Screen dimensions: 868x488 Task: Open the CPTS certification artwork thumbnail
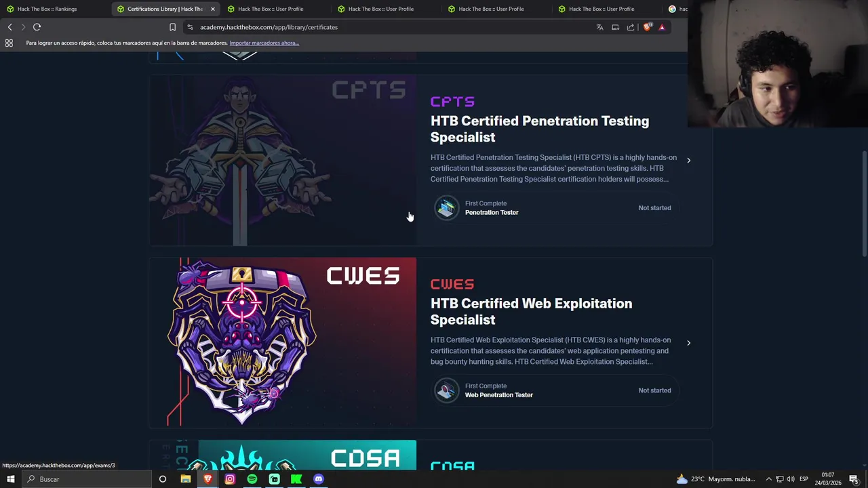click(x=283, y=160)
